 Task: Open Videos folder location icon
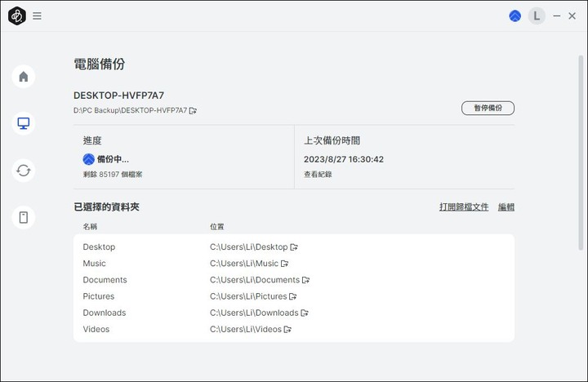point(287,330)
